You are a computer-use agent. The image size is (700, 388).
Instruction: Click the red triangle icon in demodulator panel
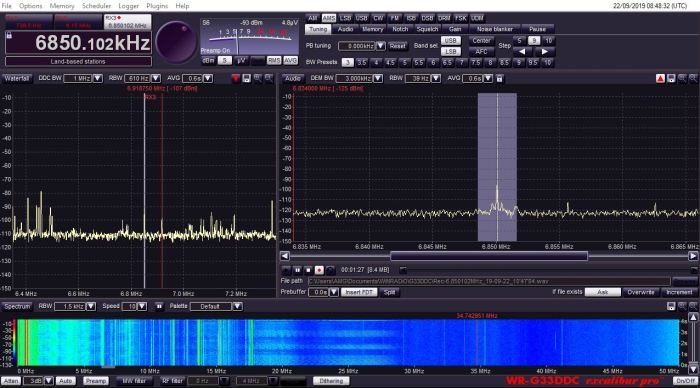point(660,79)
